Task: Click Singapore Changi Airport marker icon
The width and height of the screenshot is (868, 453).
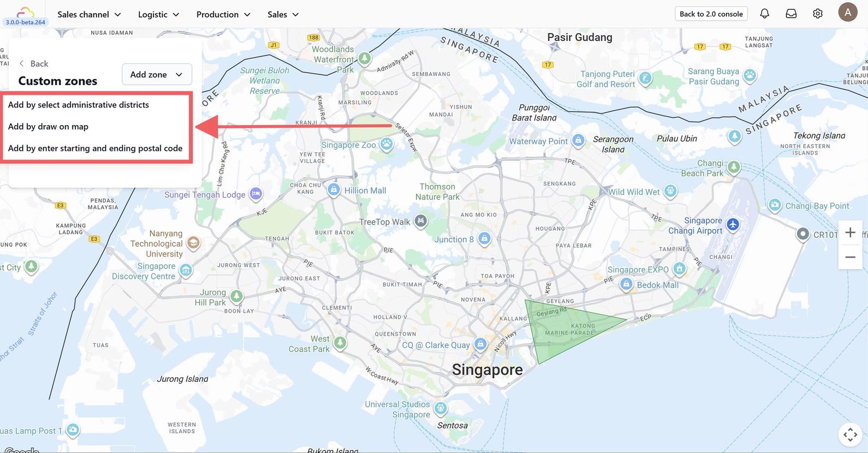Action: click(733, 224)
